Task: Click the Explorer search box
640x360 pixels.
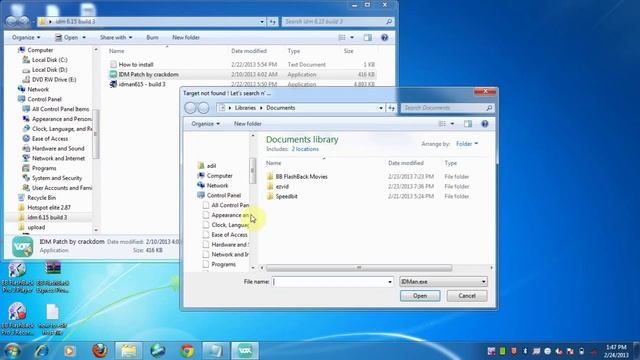Action: [338, 21]
